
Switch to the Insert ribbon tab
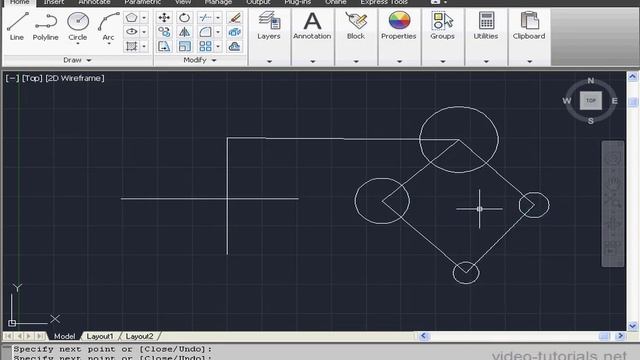pos(54,2)
